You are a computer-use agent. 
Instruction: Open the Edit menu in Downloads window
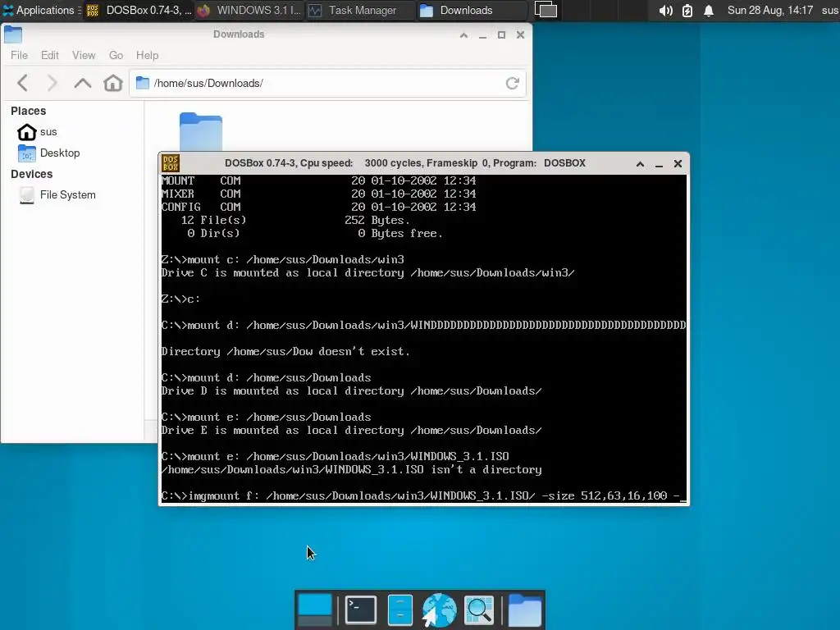point(50,55)
